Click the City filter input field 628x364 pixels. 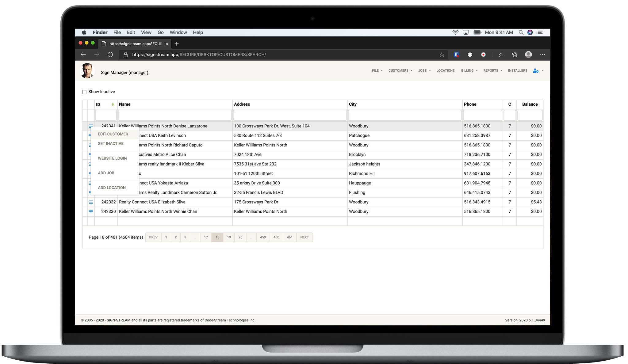405,116
